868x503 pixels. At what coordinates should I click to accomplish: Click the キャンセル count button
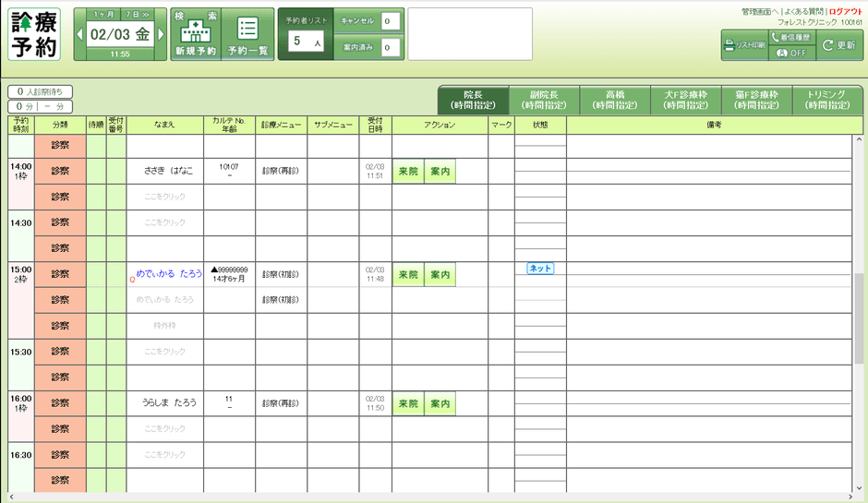pos(368,21)
